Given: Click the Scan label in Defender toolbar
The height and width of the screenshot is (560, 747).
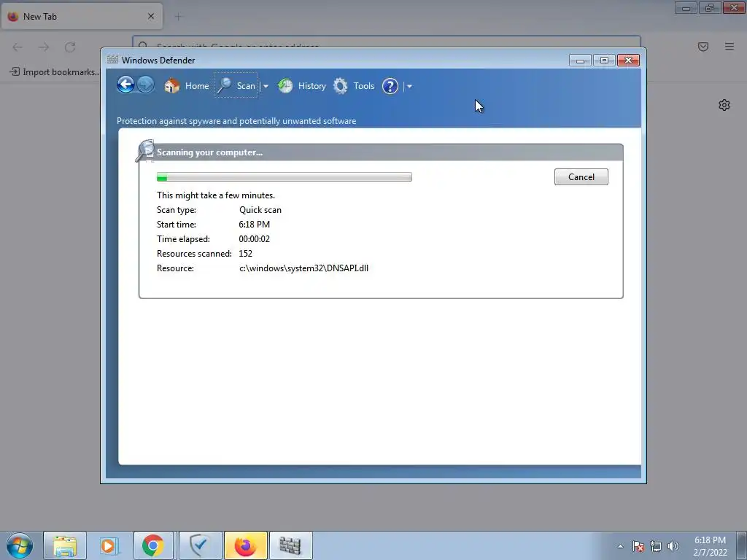Looking at the screenshot, I should click(x=246, y=86).
